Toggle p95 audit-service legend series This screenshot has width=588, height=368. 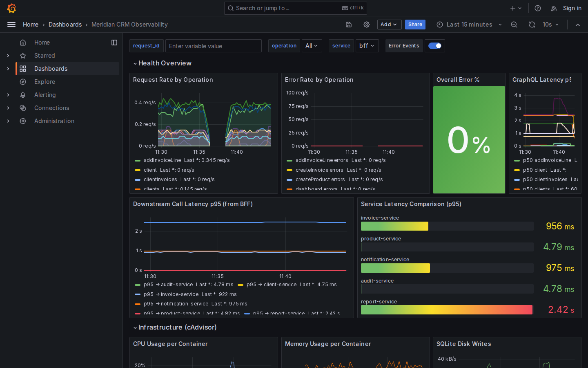point(168,285)
